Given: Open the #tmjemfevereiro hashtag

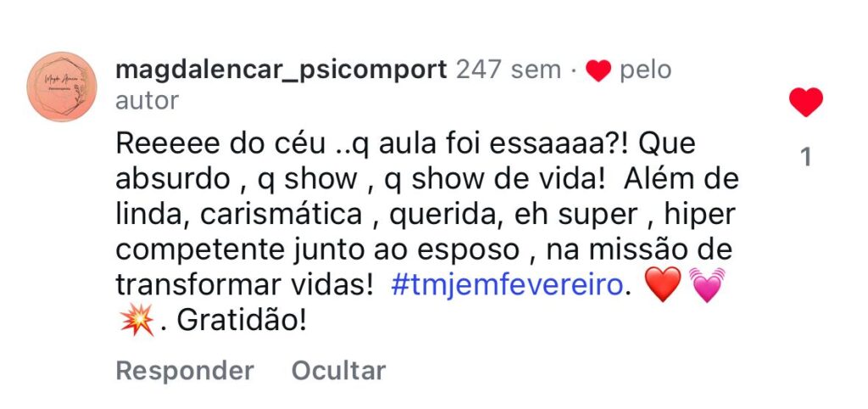Looking at the screenshot, I should [507, 286].
